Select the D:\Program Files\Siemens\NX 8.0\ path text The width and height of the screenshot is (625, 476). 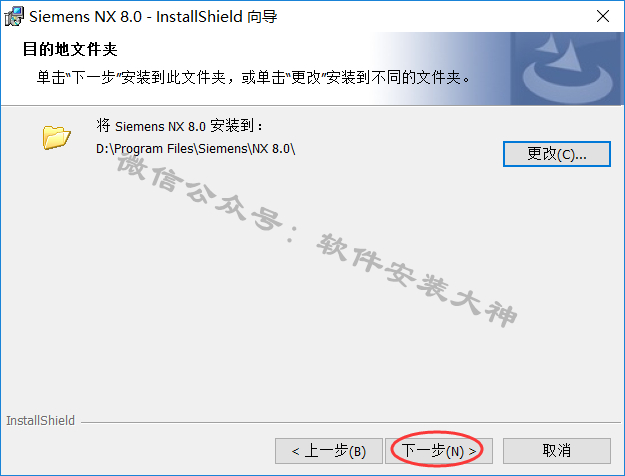click(195, 149)
